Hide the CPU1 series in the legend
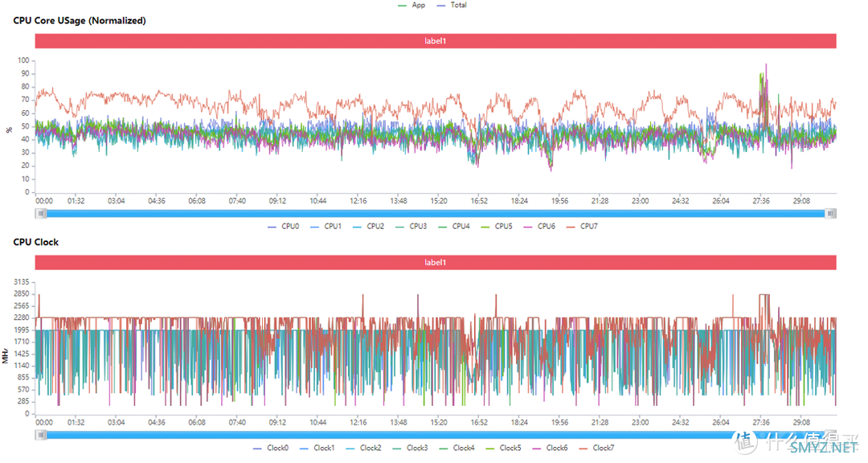 pyautogui.click(x=326, y=227)
